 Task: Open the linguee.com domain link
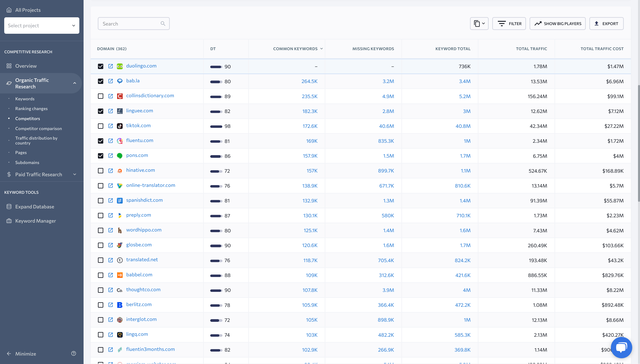[139, 111]
